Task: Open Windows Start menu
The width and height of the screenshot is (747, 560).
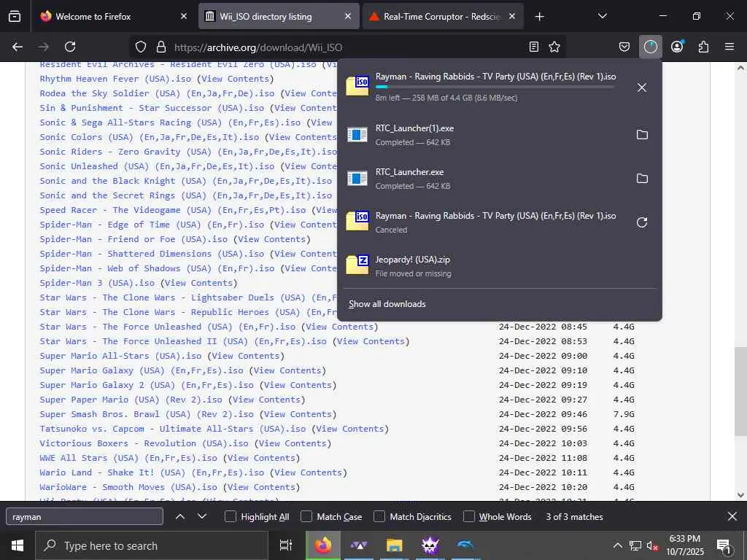Action: 18,545
